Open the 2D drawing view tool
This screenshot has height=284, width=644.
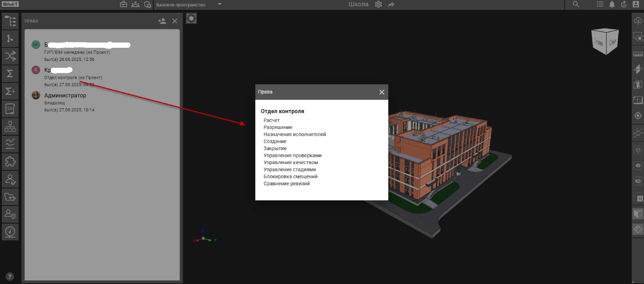coord(10,109)
